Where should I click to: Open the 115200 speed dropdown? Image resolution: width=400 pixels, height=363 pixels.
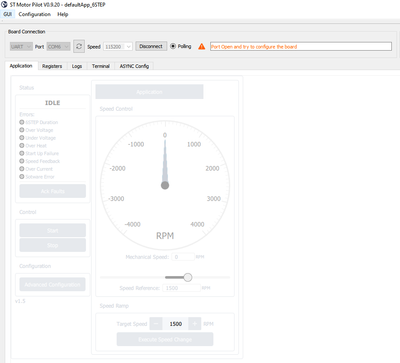coord(118,47)
